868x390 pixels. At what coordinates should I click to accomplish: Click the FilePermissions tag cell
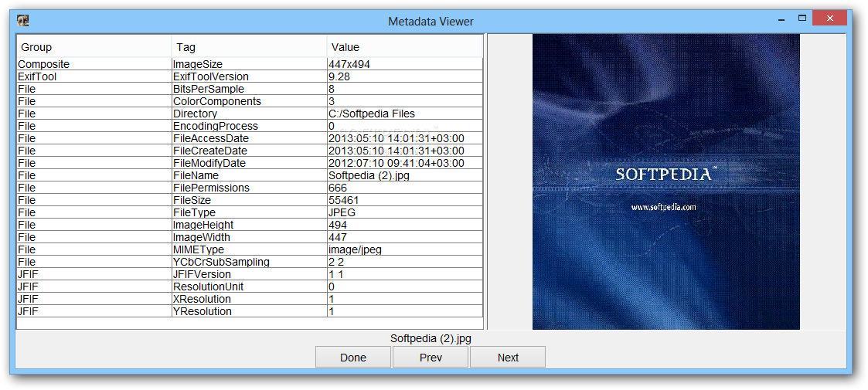[x=249, y=188]
